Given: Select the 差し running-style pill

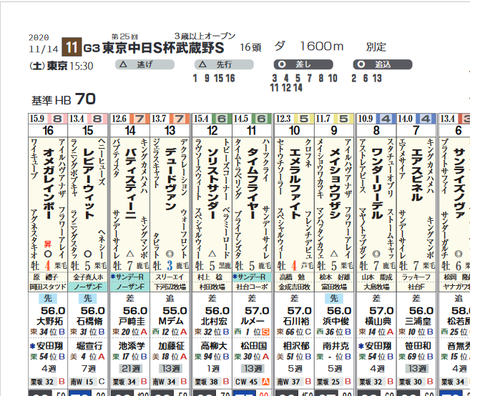Looking at the screenshot, I should tap(303, 65).
